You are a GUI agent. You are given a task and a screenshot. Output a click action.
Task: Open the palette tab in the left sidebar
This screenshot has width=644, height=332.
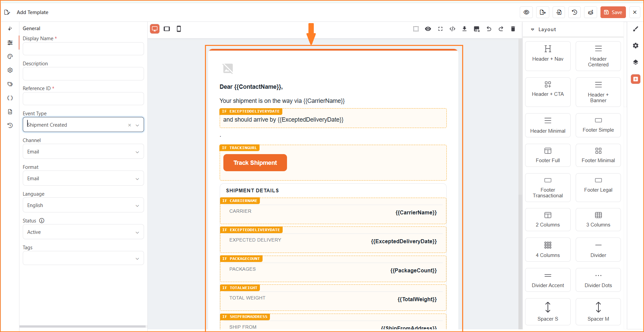10,56
